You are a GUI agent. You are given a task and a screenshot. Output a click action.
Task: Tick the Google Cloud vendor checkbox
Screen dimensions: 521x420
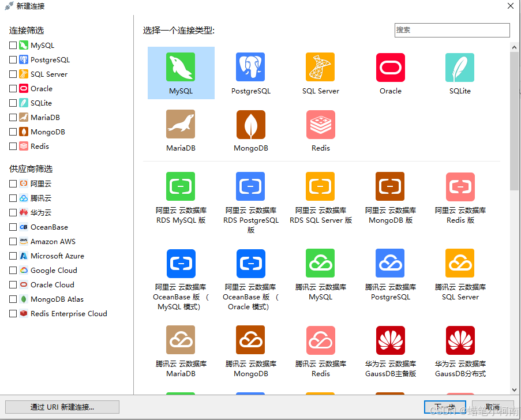click(13, 270)
